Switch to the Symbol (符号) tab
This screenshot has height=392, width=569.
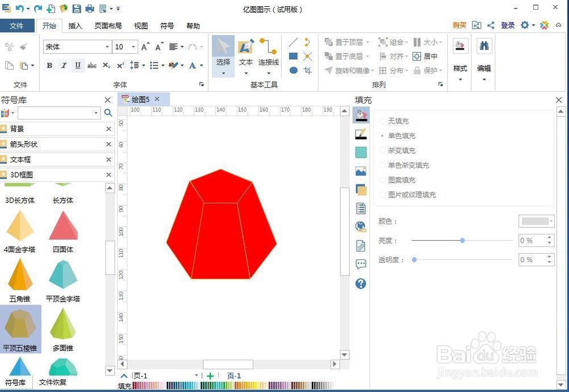pyautogui.click(x=167, y=26)
